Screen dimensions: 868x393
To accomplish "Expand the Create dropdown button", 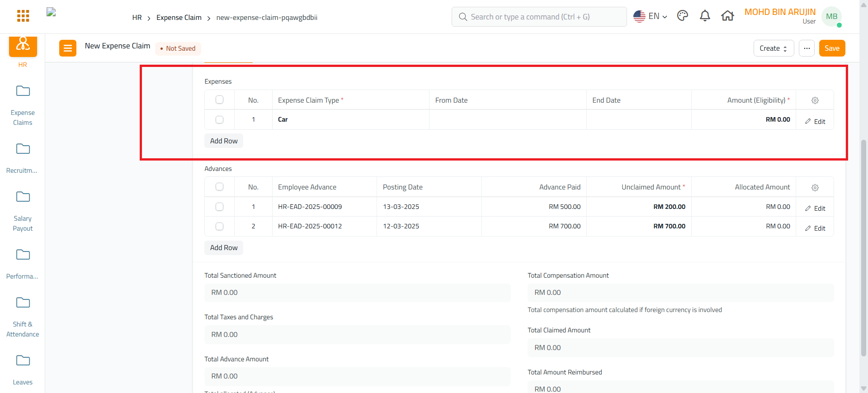I will point(774,48).
